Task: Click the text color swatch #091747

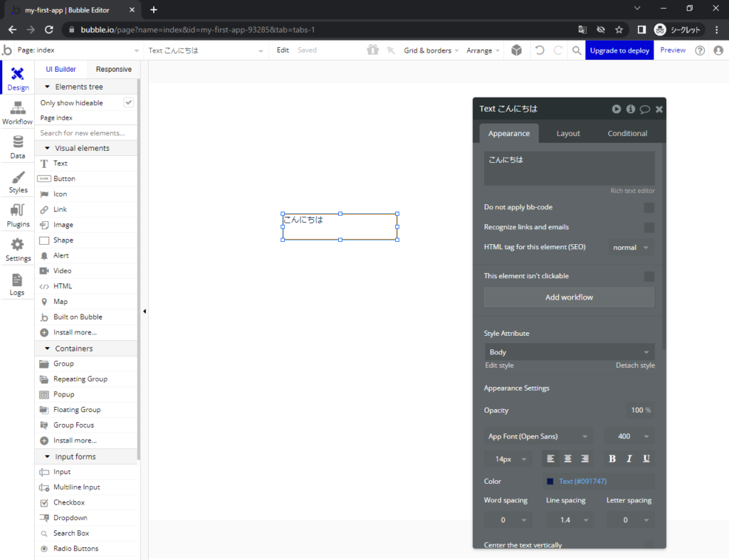Action: tap(550, 482)
